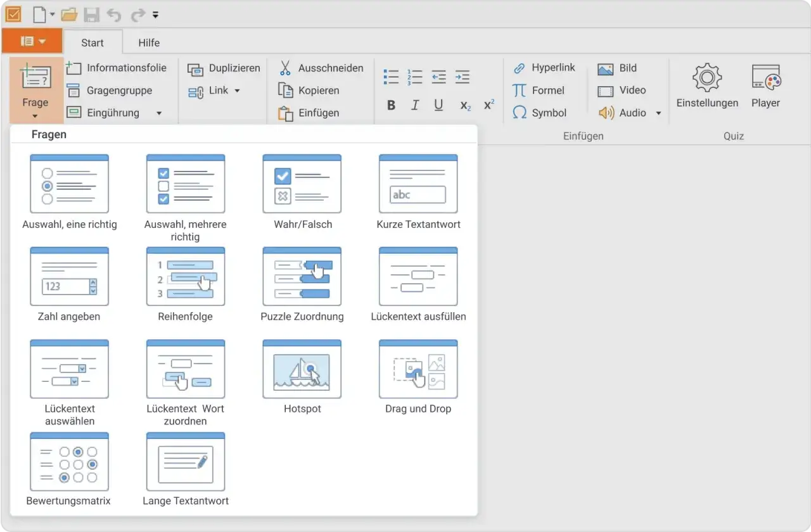The height and width of the screenshot is (532, 811).
Task: Toggle bold formatting
Action: pyautogui.click(x=391, y=105)
